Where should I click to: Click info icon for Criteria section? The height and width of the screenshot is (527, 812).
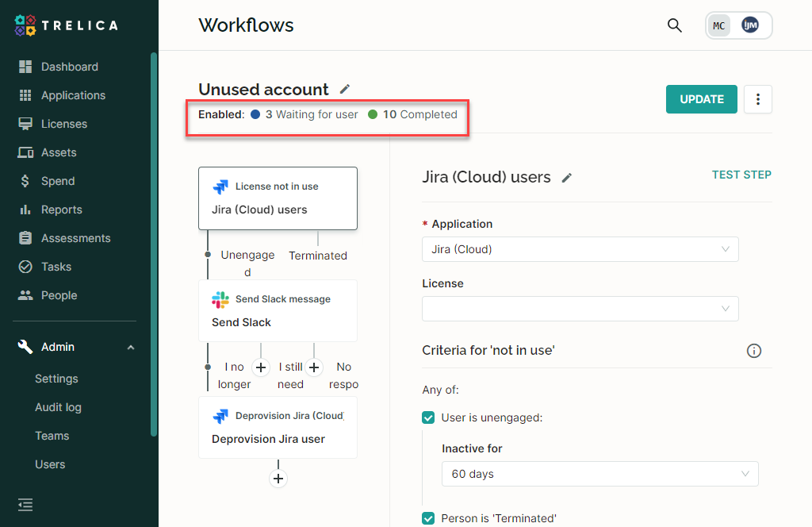754,351
